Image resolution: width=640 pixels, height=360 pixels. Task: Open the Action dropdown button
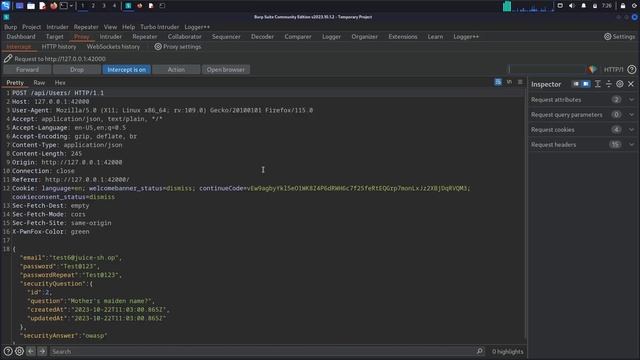(176, 70)
